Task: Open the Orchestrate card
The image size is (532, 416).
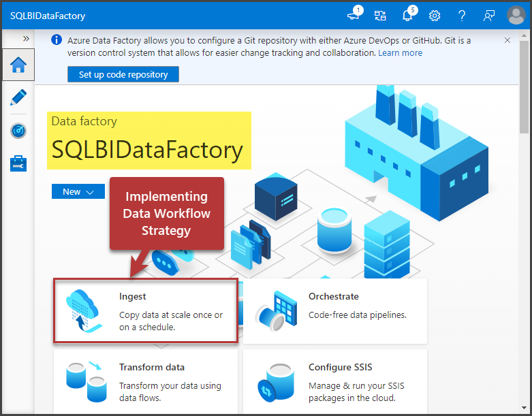Action: tap(335, 311)
